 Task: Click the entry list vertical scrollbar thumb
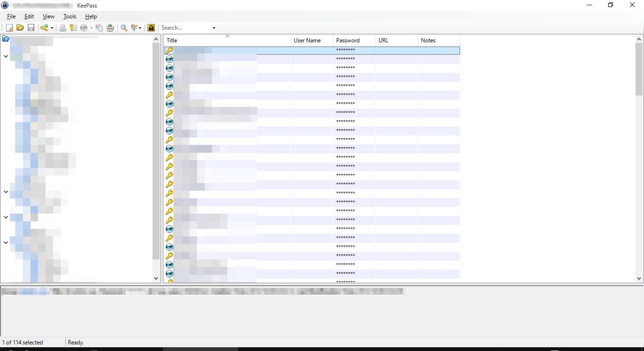pos(639,69)
